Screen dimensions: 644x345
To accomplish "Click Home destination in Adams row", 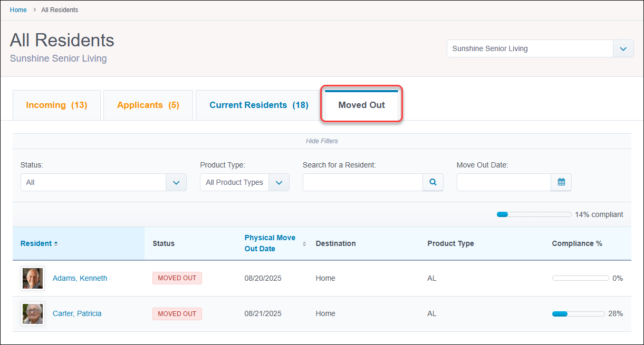I will [x=325, y=278].
